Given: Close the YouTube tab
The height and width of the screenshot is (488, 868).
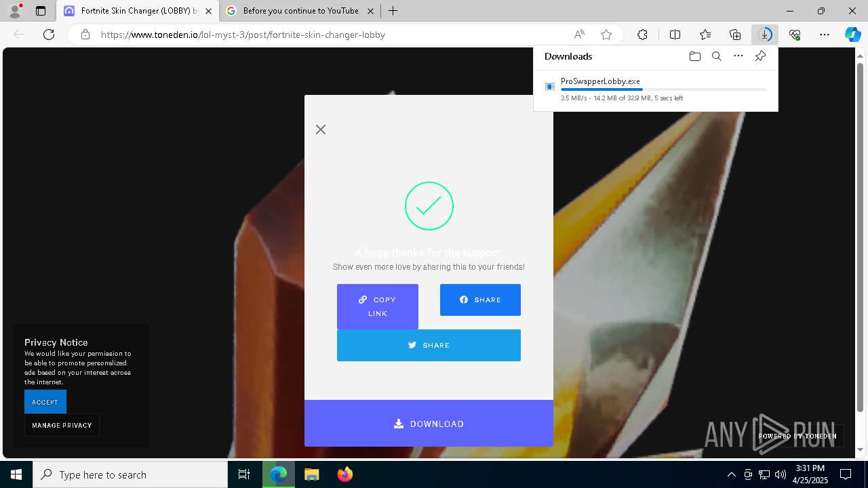Looking at the screenshot, I should (370, 11).
